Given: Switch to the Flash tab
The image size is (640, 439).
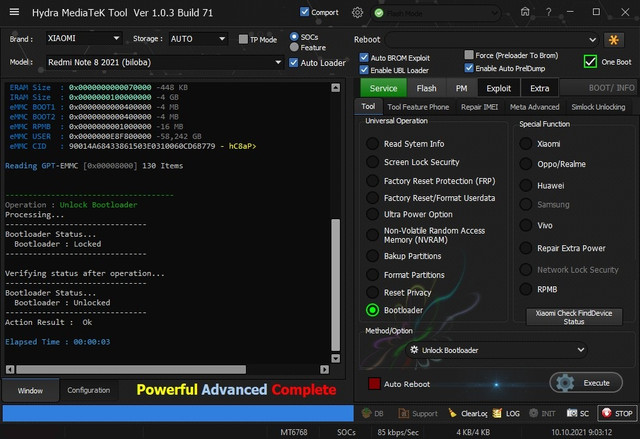Looking at the screenshot, I should [x=426, y=88].
